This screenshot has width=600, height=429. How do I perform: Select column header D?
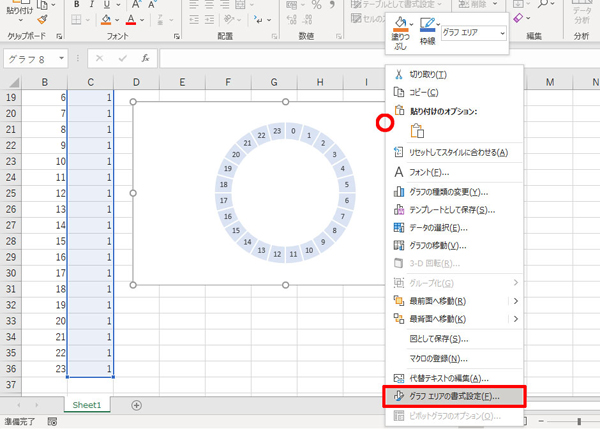136,82
